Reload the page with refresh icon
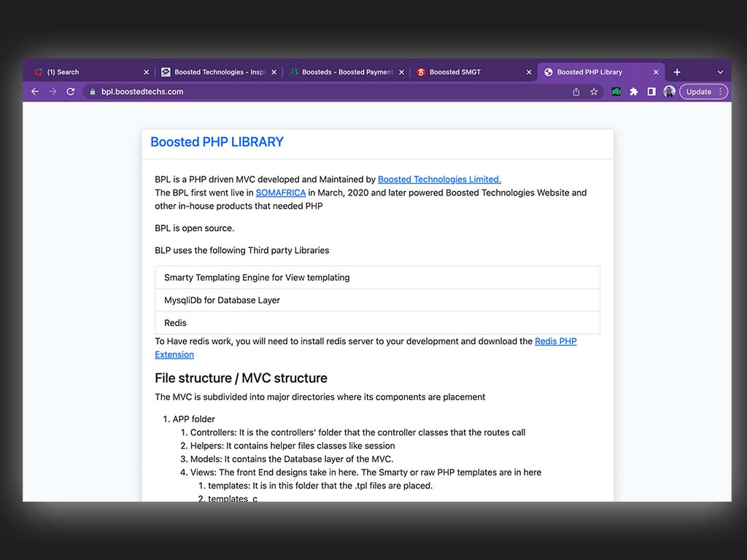 (x=71, y=91)
